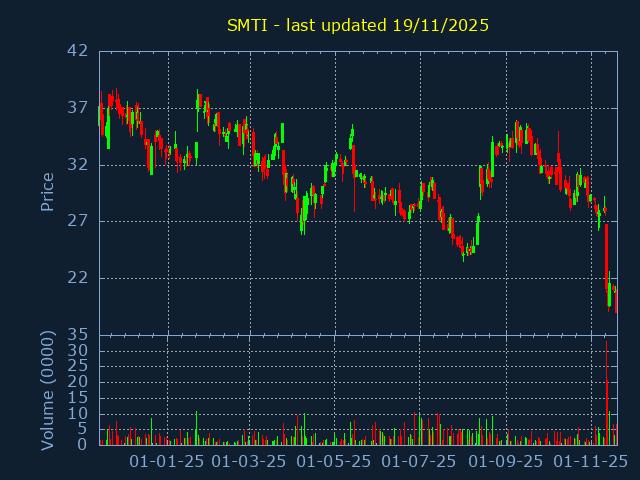This screenshot has width=640, height=480.
Task: Click the 30 volume axis tick label
Action: [x=78, y=351]
